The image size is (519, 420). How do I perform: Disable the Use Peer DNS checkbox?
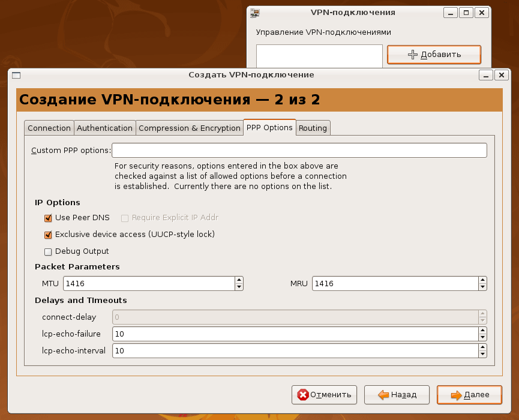click(49, 218)
